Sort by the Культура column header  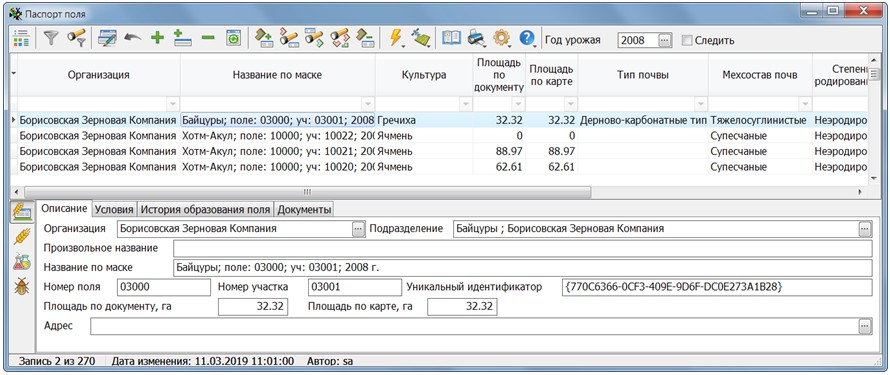[x=424, y=75]
